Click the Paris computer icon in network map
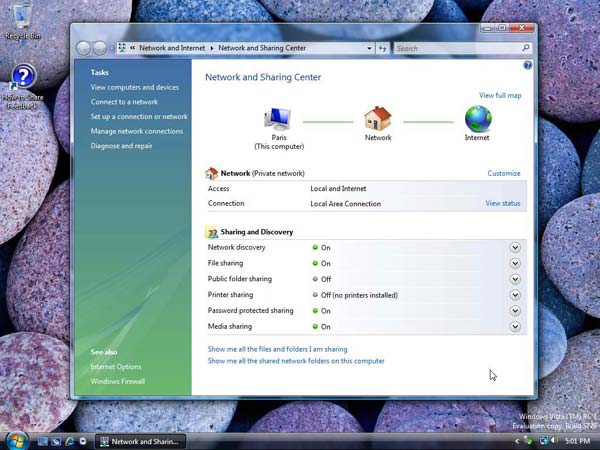This screenshot has width=600, height=450. coord(277,119)
